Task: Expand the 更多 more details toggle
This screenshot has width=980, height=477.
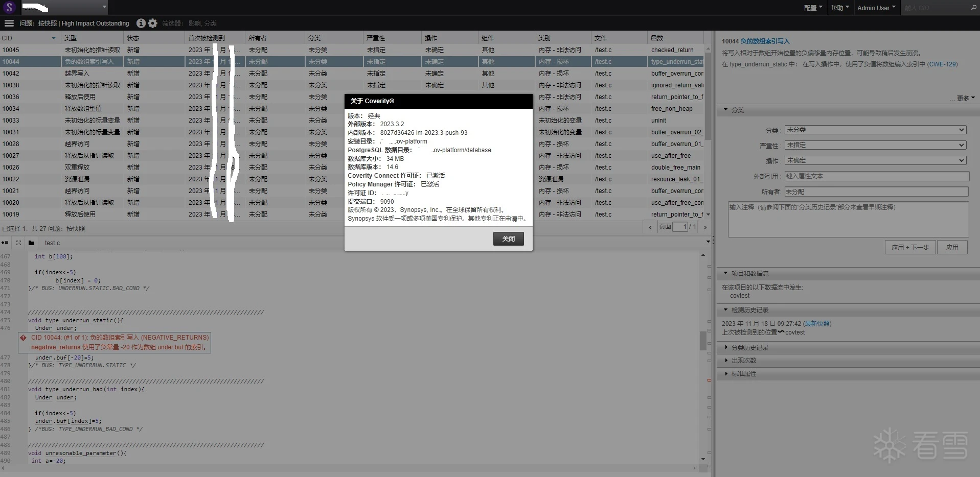Action: tap(966, 98)
